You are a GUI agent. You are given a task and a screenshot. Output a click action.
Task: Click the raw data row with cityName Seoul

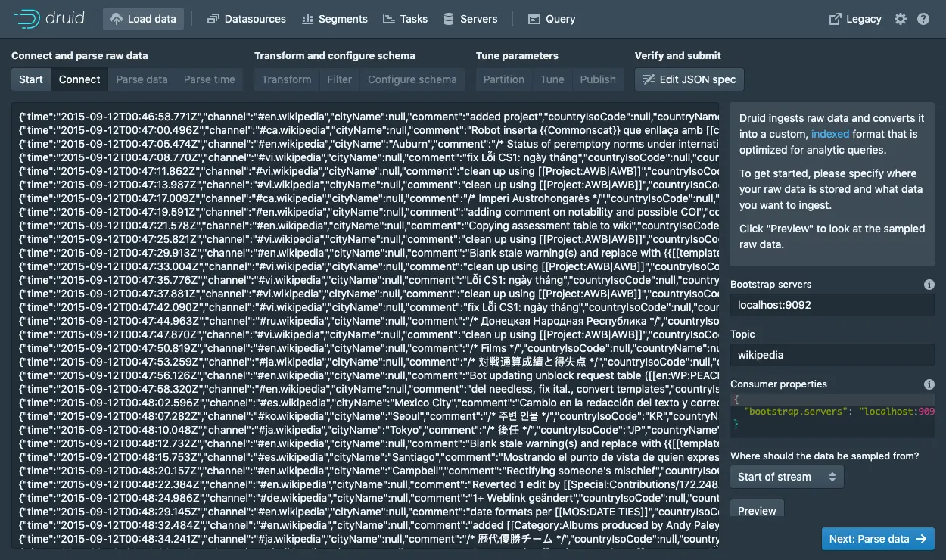(x=369, y=416)
